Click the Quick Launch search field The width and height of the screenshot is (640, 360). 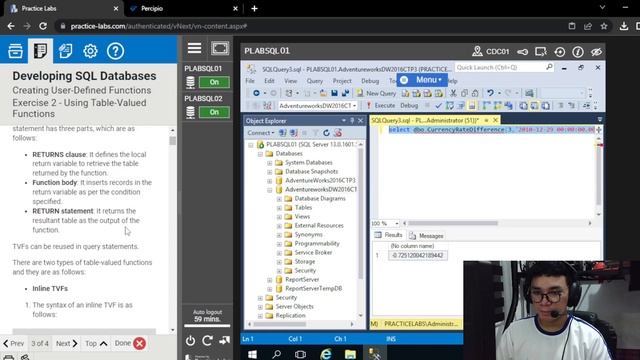[x=504, y=67]
